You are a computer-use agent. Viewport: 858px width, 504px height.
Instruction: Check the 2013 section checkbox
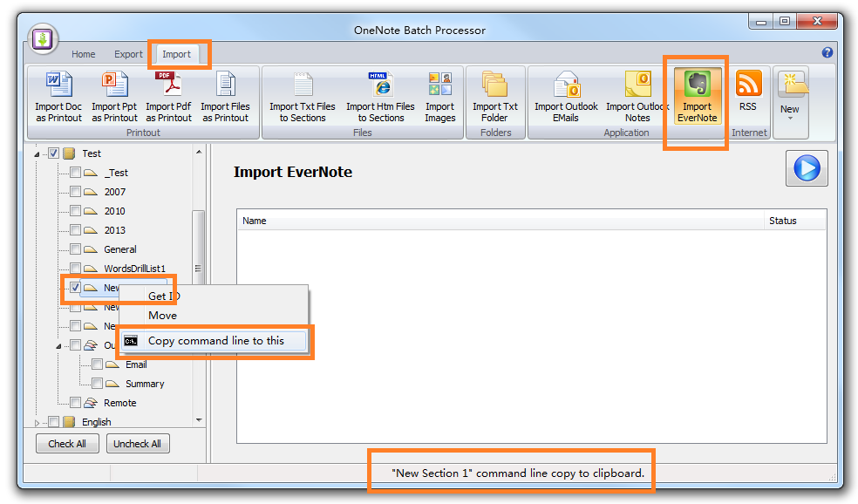tap(76, 230)
